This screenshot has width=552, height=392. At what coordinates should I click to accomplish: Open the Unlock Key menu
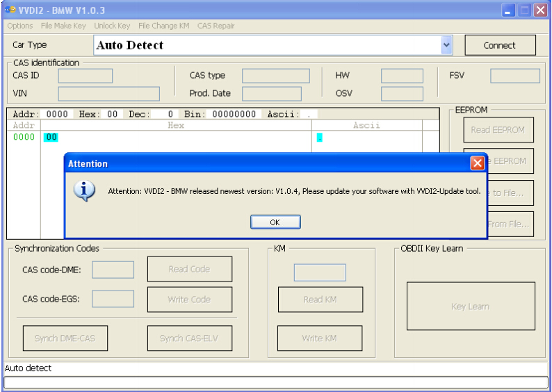click(112, 26)
